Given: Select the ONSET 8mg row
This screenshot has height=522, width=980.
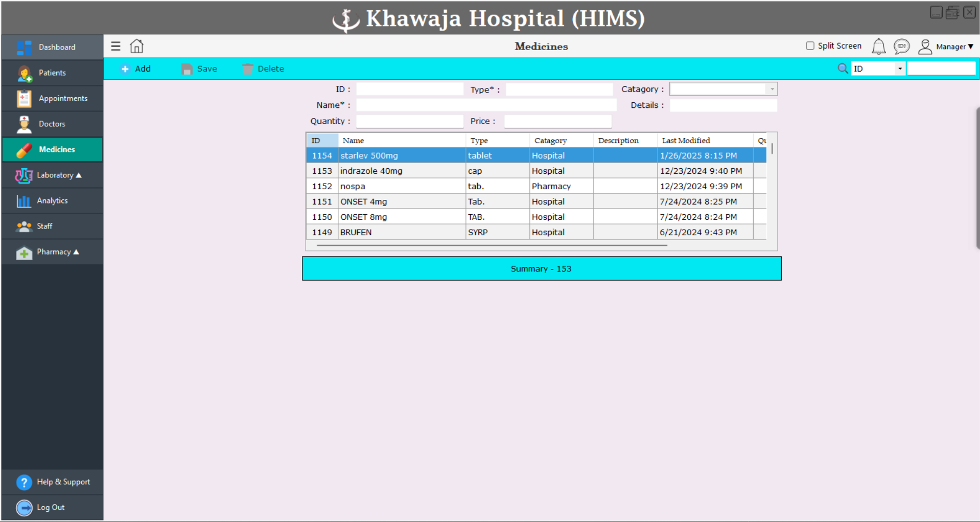Looking at the screenshot, I should [x=536, y=217].
